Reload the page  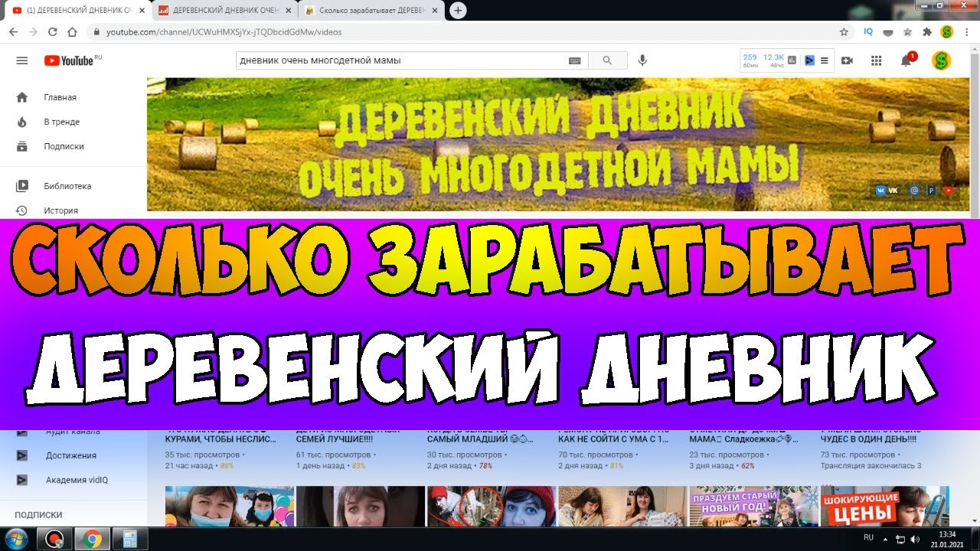(53, 32)
